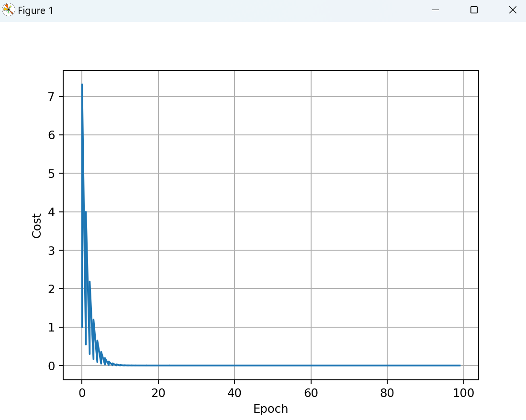Click the x-axis tick label 20
The image size is (526, 420).
158,393
